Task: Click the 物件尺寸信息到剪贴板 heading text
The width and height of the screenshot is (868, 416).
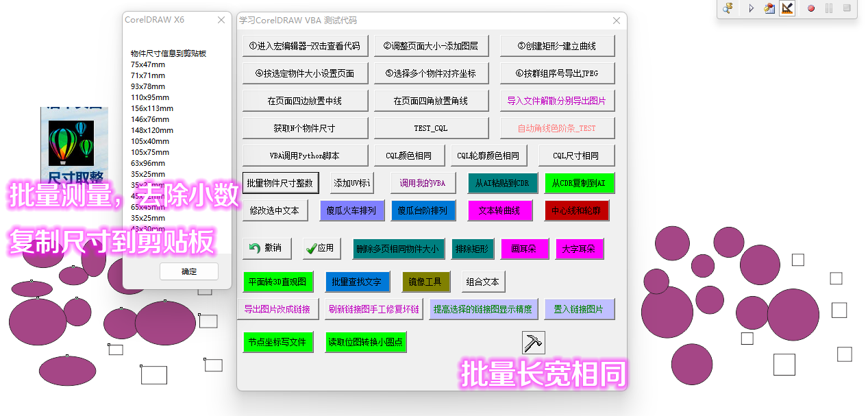Action: pyautogui.click(x=169, y=53)
